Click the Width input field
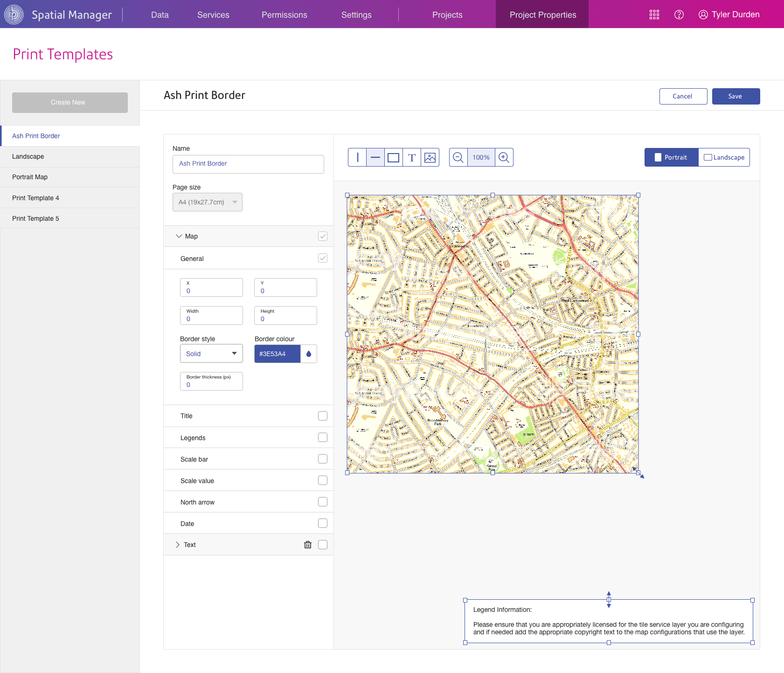This screenshot has width=784, height=673. 211,315
